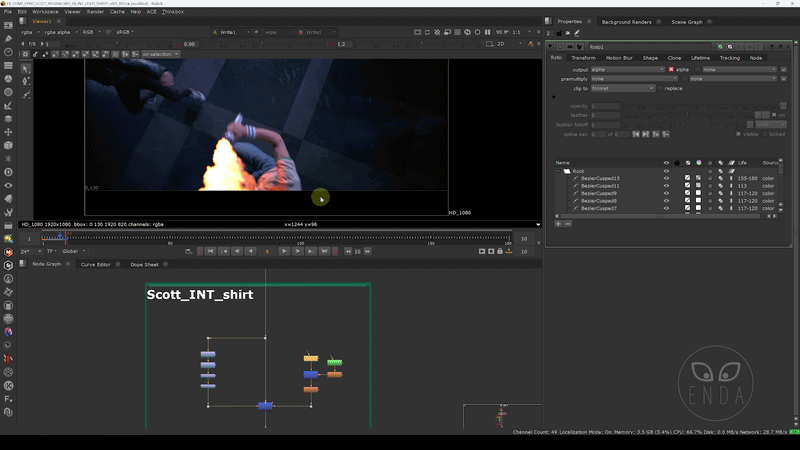Click the add spline key icon
This screenshot has height=450, width=800.
(x=656, y=134)
